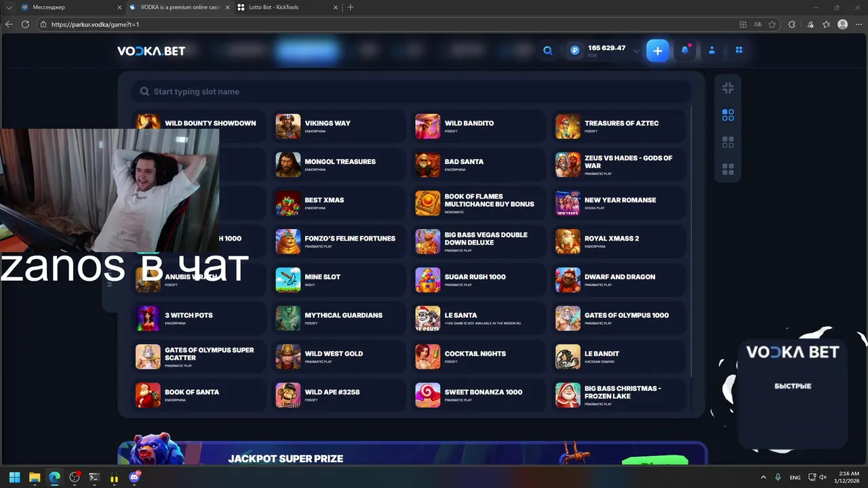Open Vikings Way slot

(338, 127)
